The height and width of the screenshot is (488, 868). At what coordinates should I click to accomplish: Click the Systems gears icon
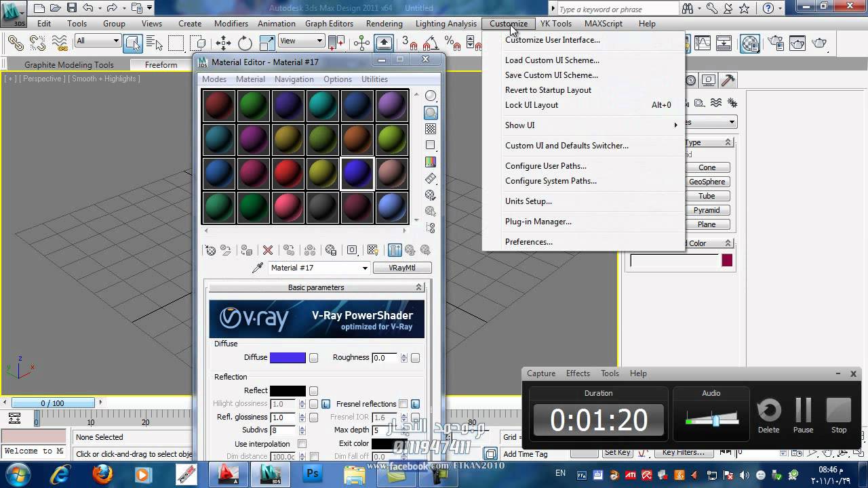pyautogui.click(x=732, y=103)
